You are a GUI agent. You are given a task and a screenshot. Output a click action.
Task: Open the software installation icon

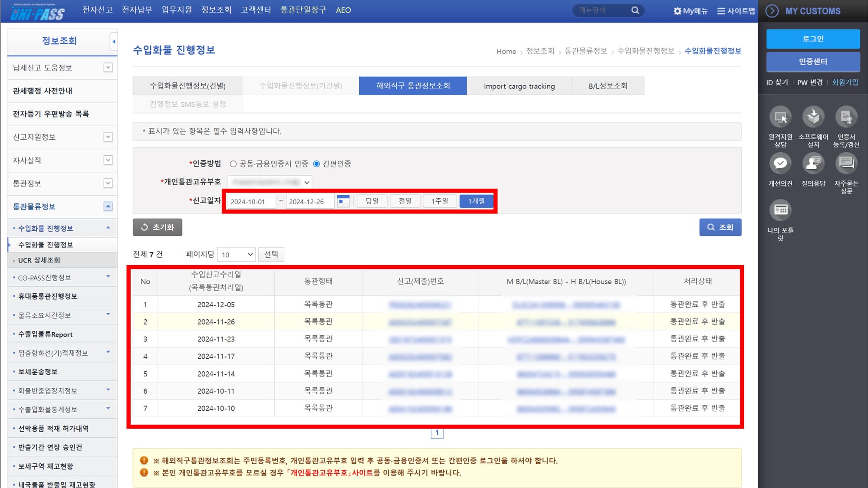coord(813,117)
